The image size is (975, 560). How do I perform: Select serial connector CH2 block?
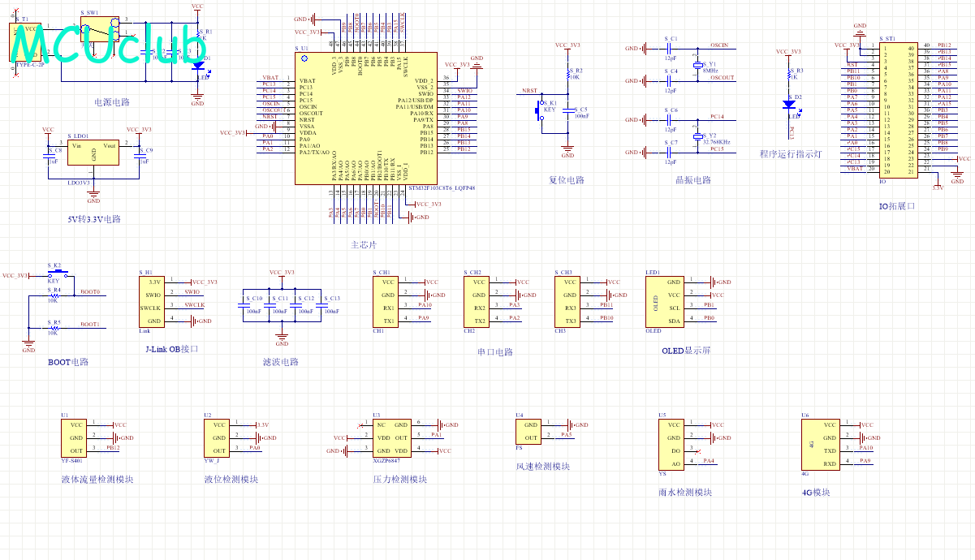point(478,302)
